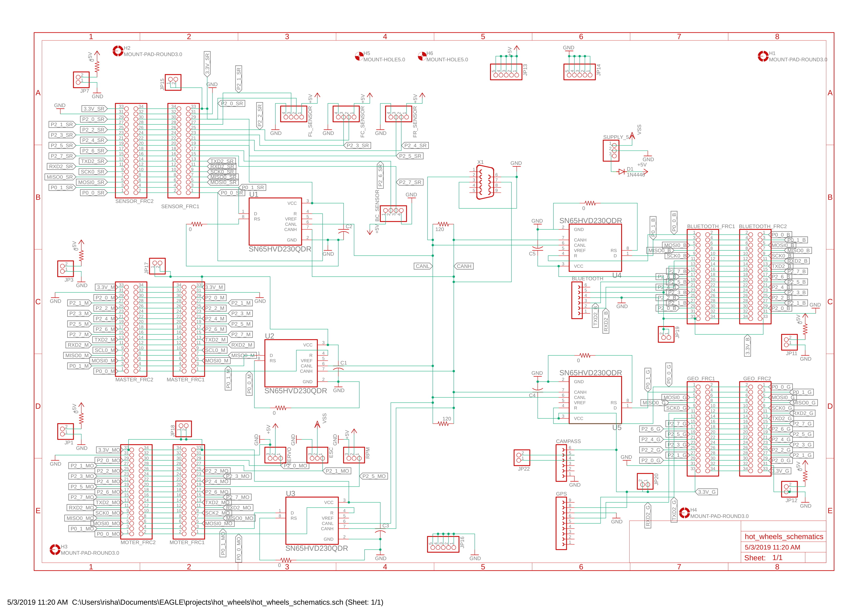Screen dimensions: 868x614
Task: Select the U2 CAN transceiver chip
Action: 291,363
